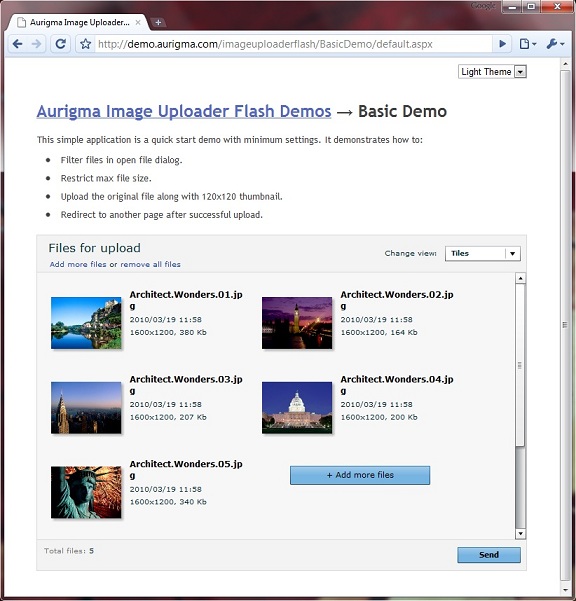The image size is (576, 601).
Task: Select the Architect.Wonders.03 skyline thumbnail
Action: point(86,407)
